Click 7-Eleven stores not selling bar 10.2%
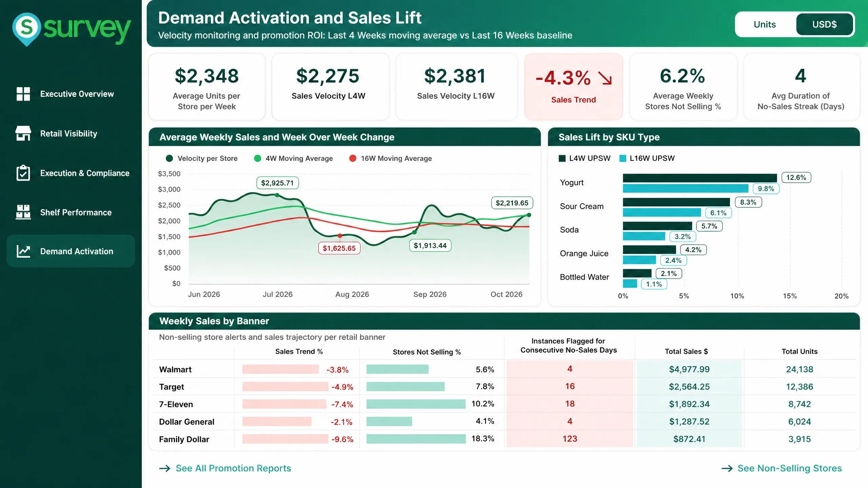 click(x=416, y=404)
